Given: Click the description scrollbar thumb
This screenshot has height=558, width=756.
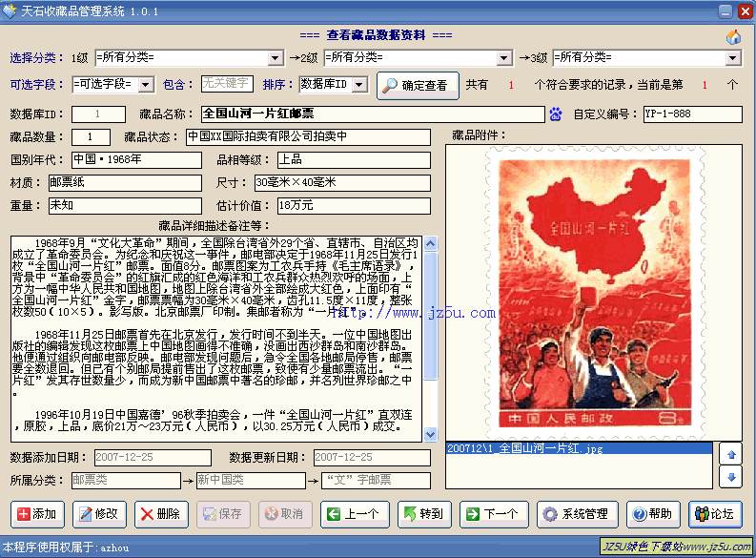Looking at the screenshot, I should click(431, 316).
